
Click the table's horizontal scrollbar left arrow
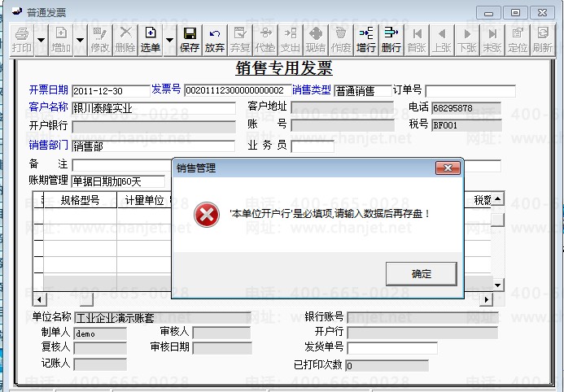(x=39, y=299)
